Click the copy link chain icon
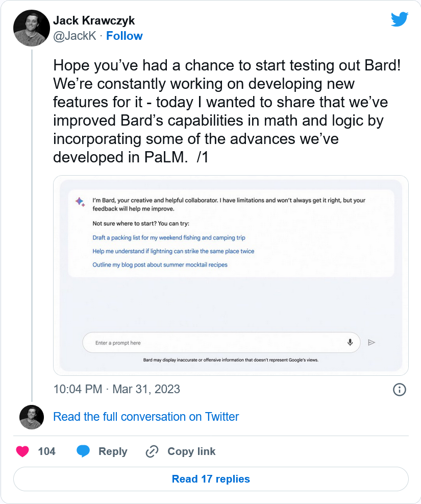The height and width of the screenshot is (504, 421). tap(152, 451)
